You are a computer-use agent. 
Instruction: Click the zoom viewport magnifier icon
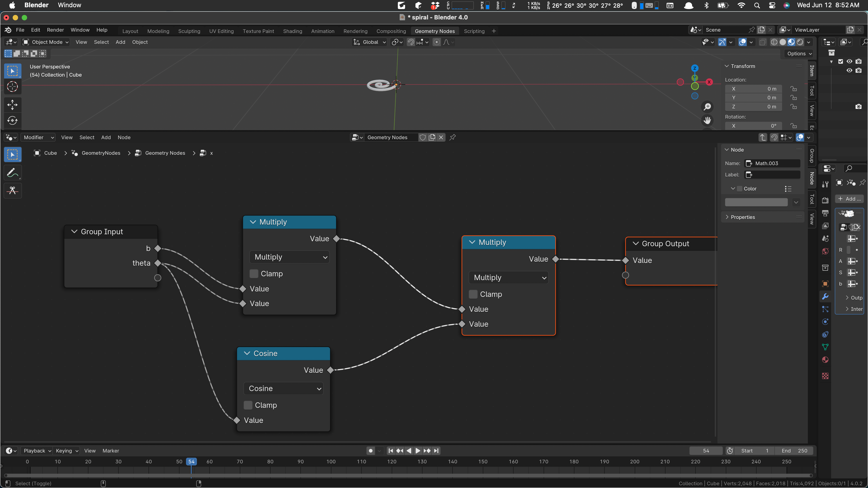tap(707, 107)
